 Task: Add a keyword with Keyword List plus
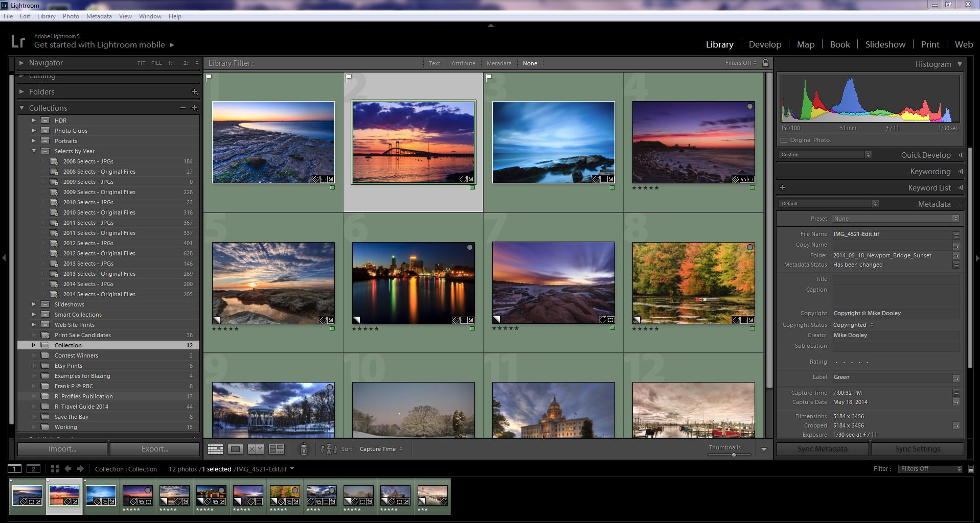782,187
